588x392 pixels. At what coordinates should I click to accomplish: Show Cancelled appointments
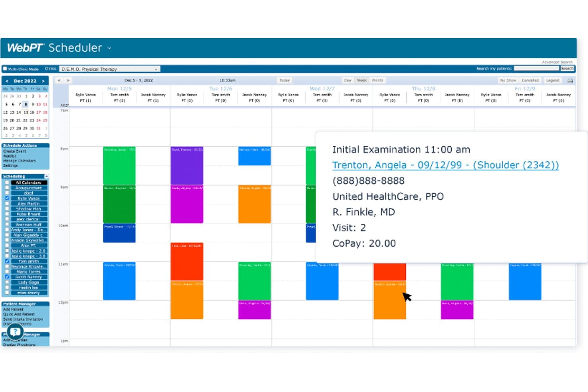click(530, 80)
